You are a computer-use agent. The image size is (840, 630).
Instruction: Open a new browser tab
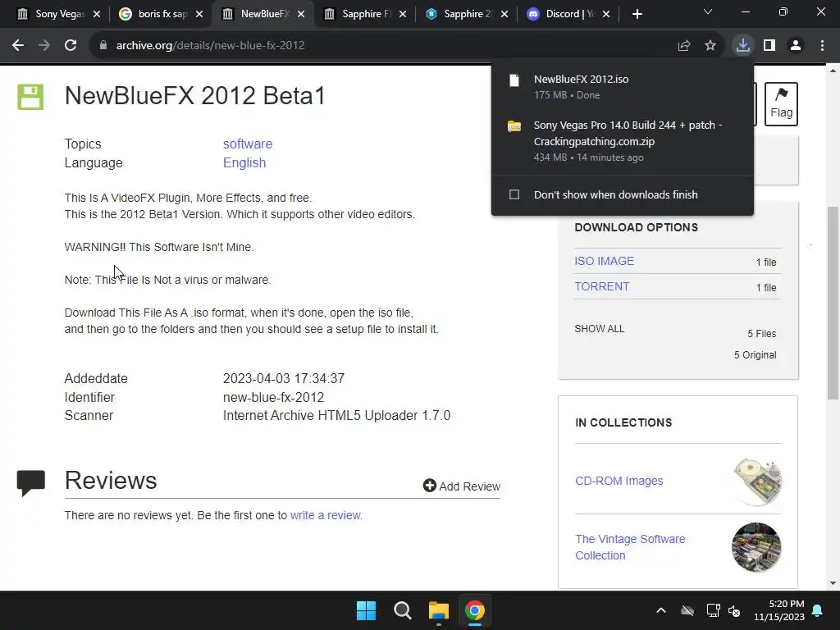click(637, 15)
